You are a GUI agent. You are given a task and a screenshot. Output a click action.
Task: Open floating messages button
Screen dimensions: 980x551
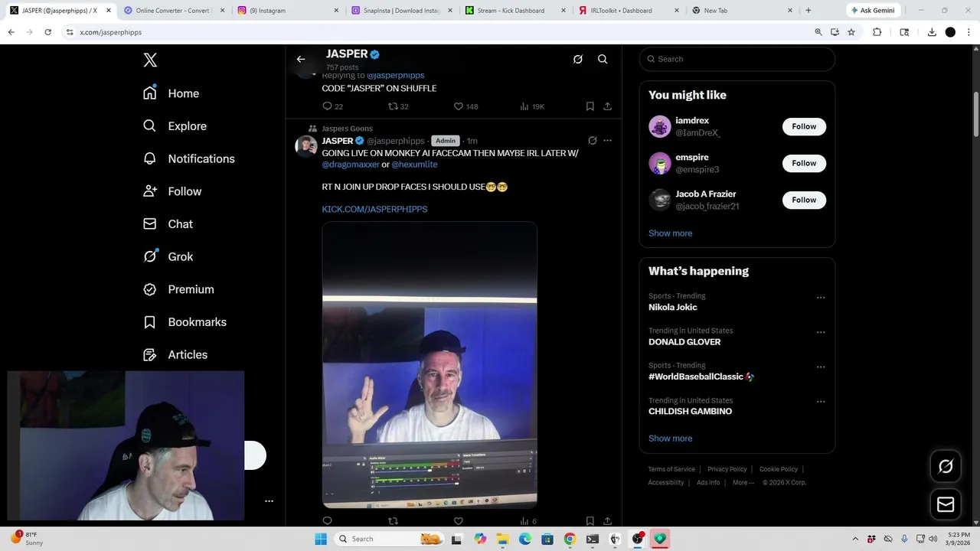click(946, 504)
